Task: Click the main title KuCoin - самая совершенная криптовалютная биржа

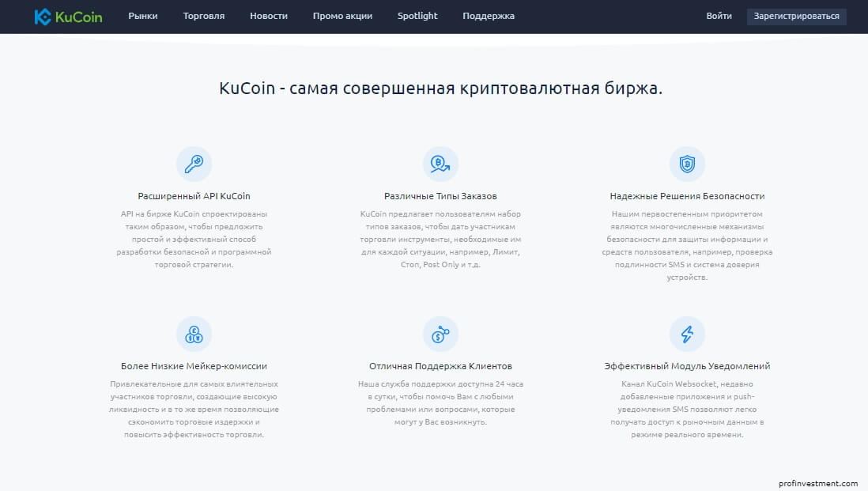Action: 440,88
